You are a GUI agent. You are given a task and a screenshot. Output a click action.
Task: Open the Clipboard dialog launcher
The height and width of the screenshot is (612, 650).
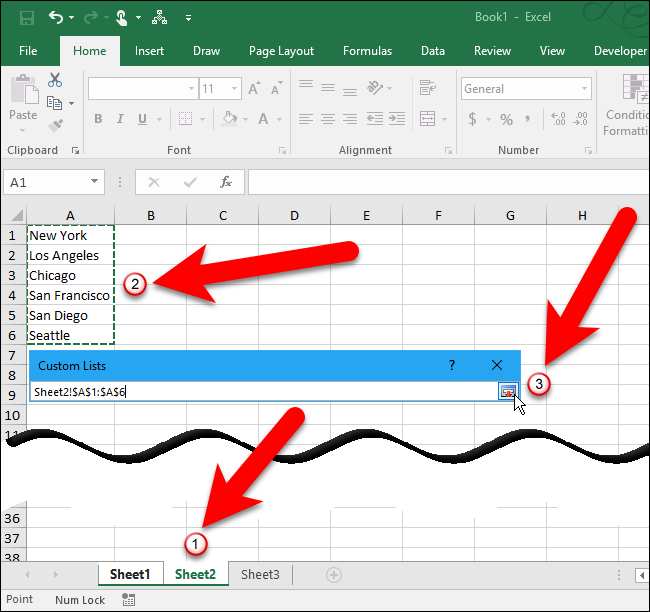(x=75, y=150)
